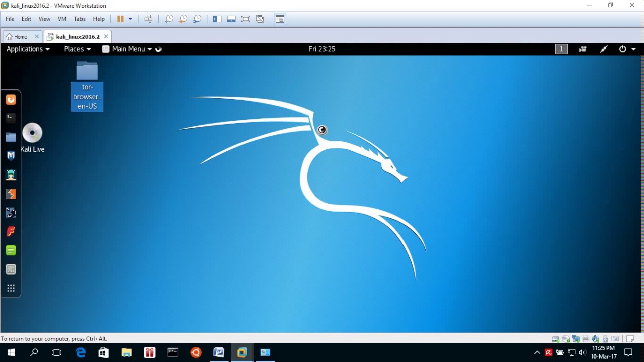This screenshot has width=644, height=362.
Task: Click Send Ctrl+Alt+Del toolbar icon
Action: coord(148,19)
